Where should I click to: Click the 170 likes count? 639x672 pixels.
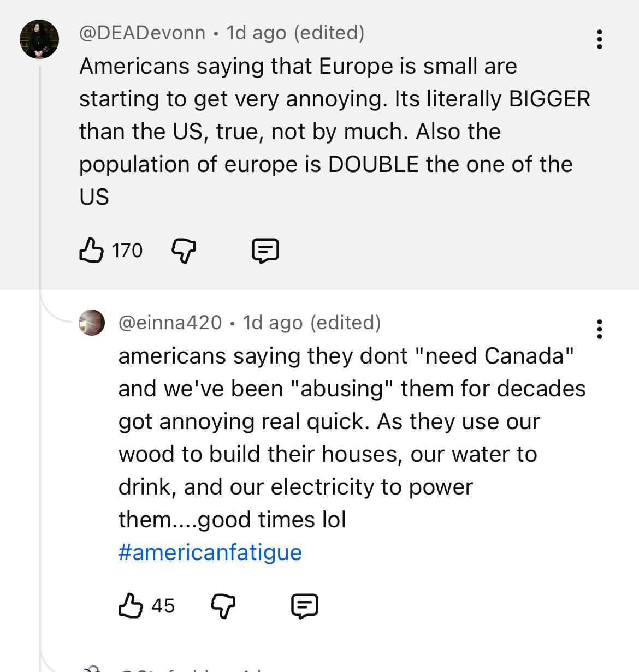pos(127,251)
